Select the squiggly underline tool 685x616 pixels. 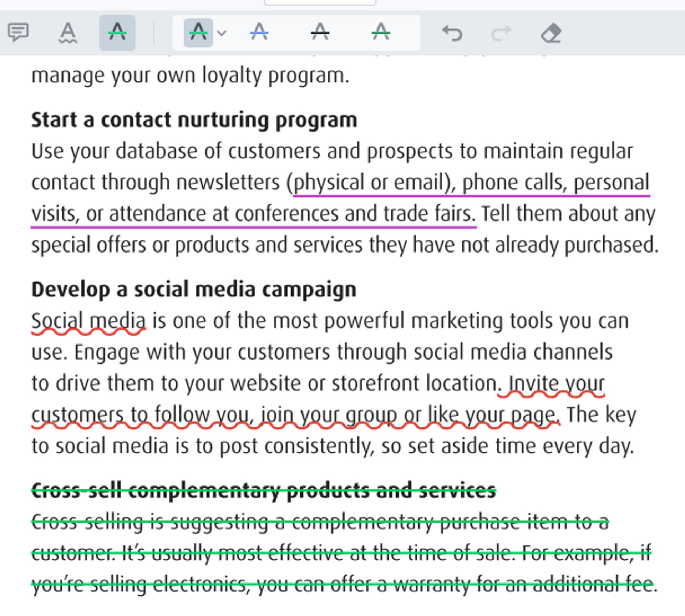67,33
